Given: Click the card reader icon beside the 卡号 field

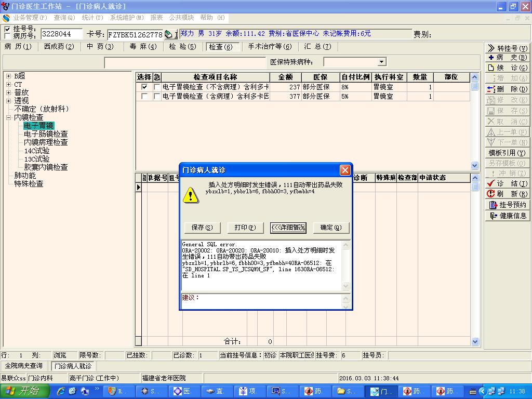Looking at the screenshot, I should [168, 34].
